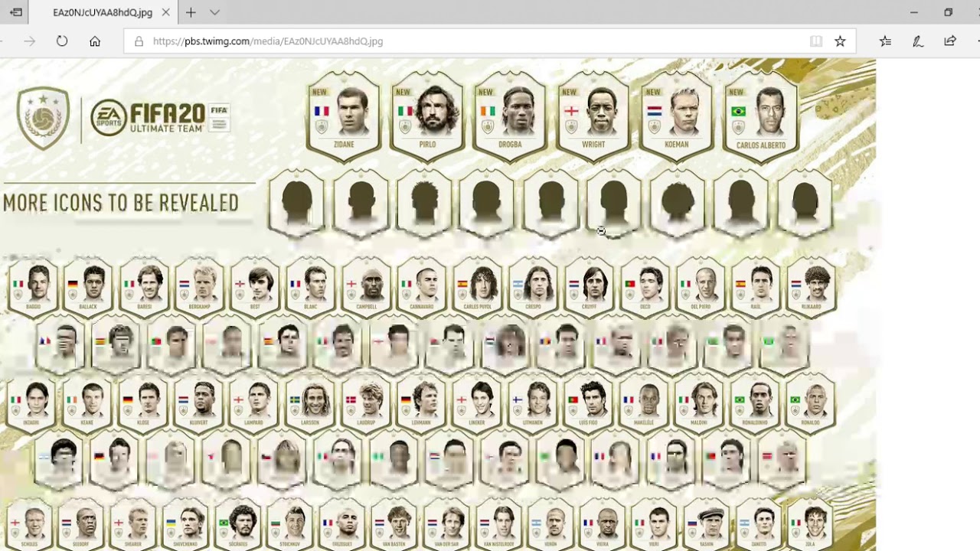
Task: Click the Blanc player card
Action: click(x=311, y=286)
